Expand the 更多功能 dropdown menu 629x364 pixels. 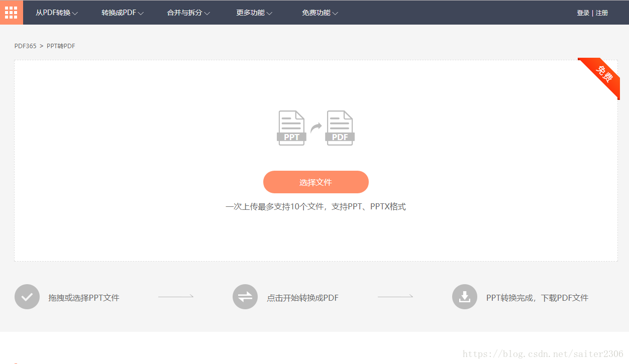[x=254, y=13]
